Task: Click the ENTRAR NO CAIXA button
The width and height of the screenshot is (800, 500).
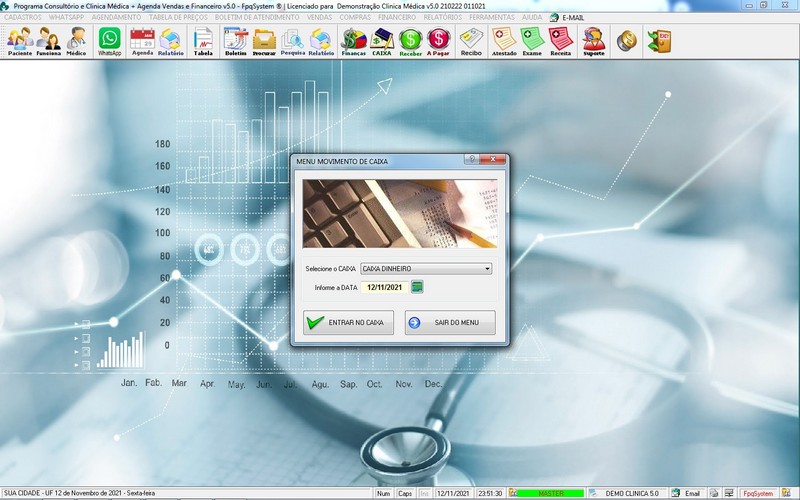Action: 348,322
